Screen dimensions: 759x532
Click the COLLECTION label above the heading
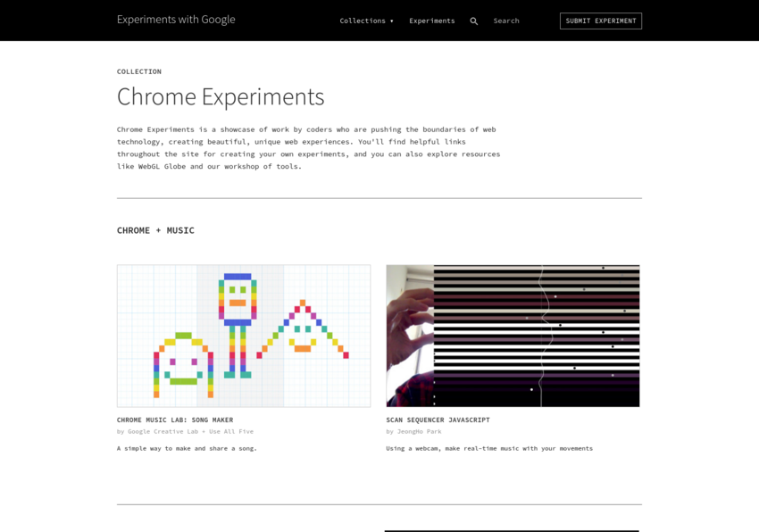139,71
